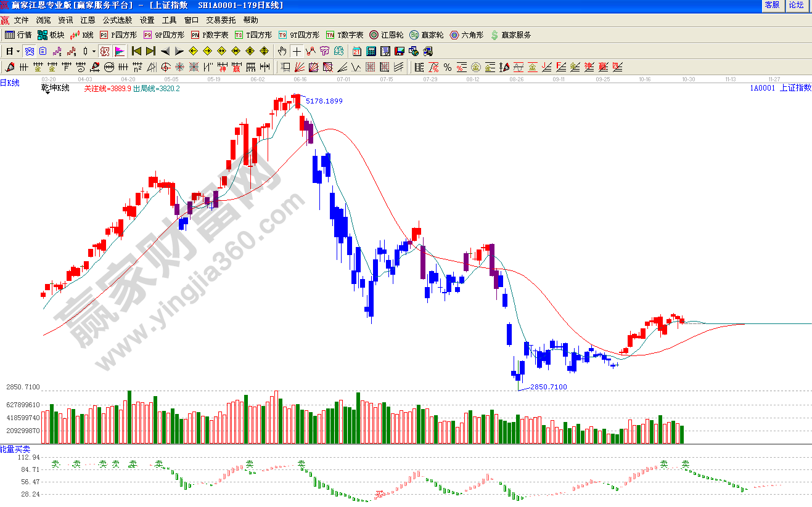This screenshot has height=507, width=812.
Task: Open the 公式选股 menu
Action: point(117,20)
